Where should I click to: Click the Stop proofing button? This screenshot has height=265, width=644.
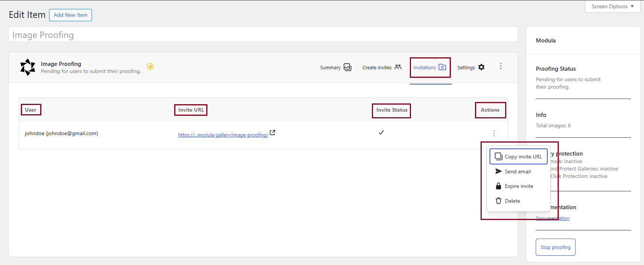pyautogui.click(x=555, y=247)
